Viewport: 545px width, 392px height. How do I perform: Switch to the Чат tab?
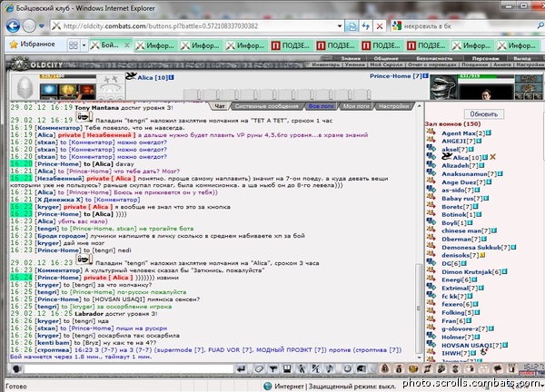coord(220,106)
